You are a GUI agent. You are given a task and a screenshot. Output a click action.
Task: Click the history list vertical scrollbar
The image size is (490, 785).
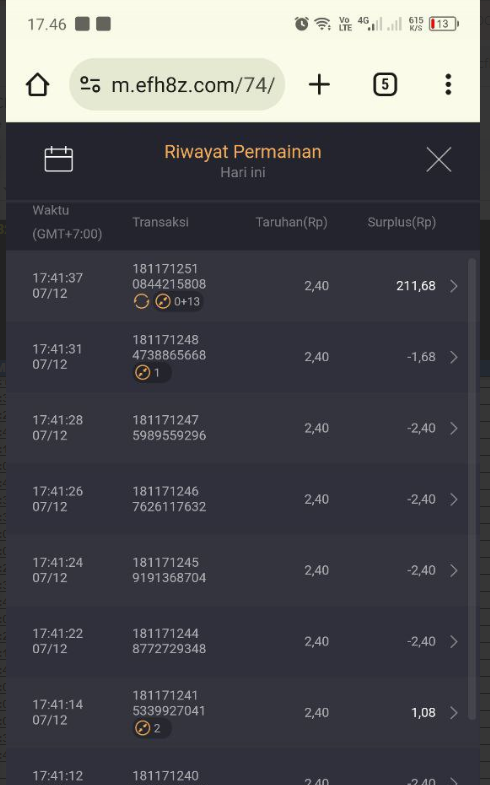coord(471,489)
